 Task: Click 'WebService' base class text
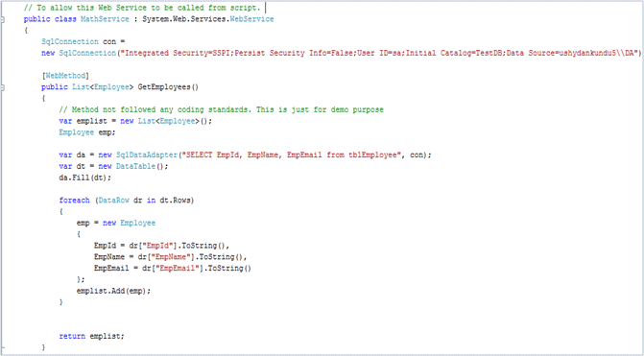pos(251,19)
